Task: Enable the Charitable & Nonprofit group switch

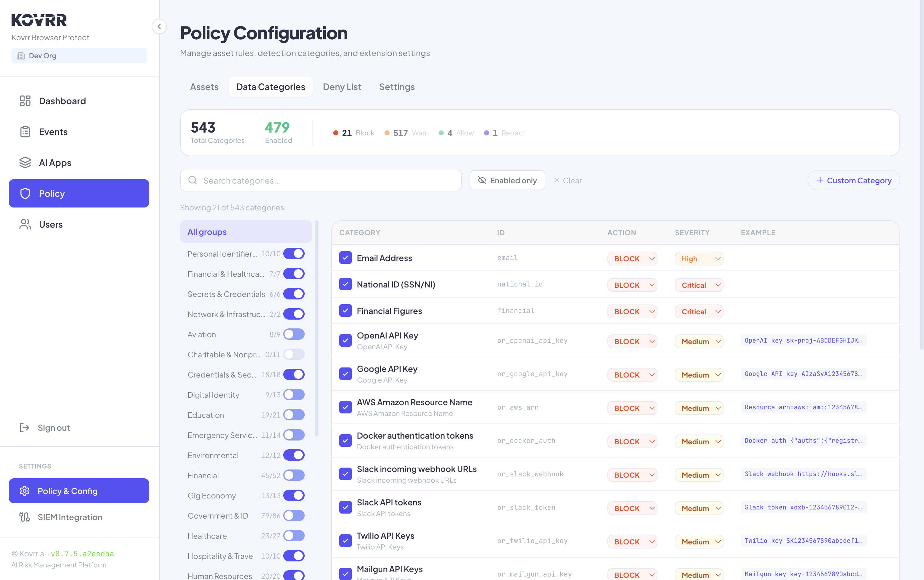Action: [x=294, y=355]
